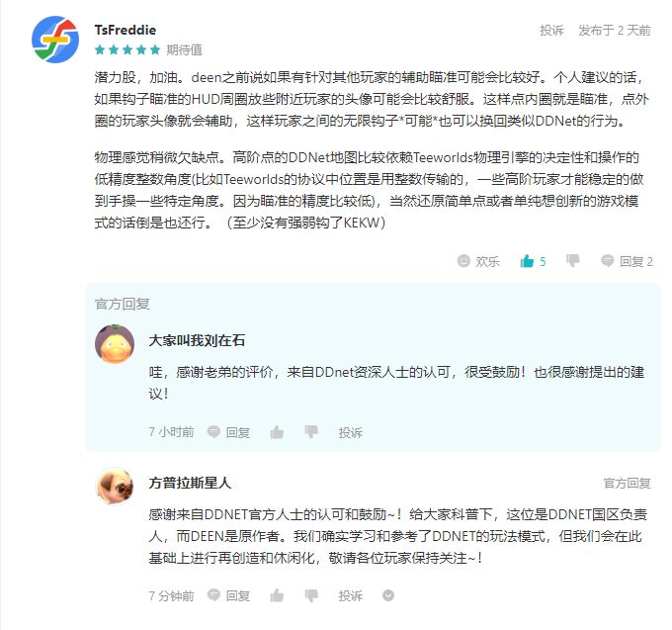Image resolution: width=672 pixels, height=630 pixels.
Task: Click TsFreddie's profile avatar
Action: point(56,39)
